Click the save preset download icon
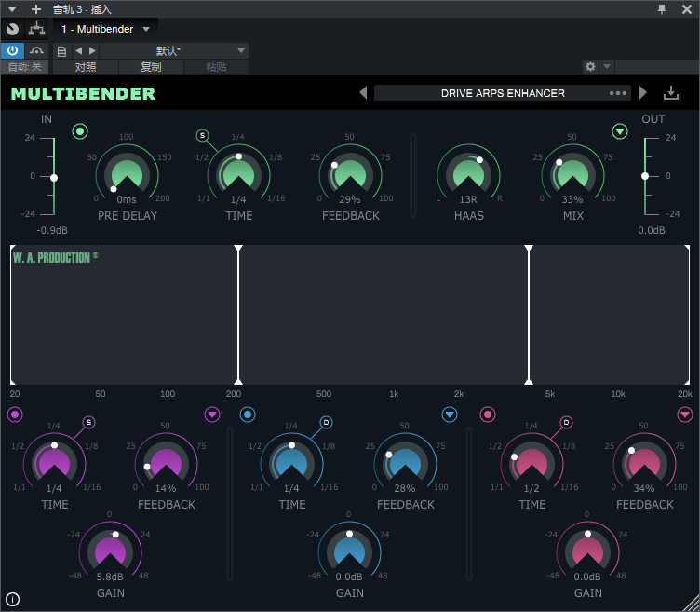This screenshot has height=612, width=700. point(670,93)
